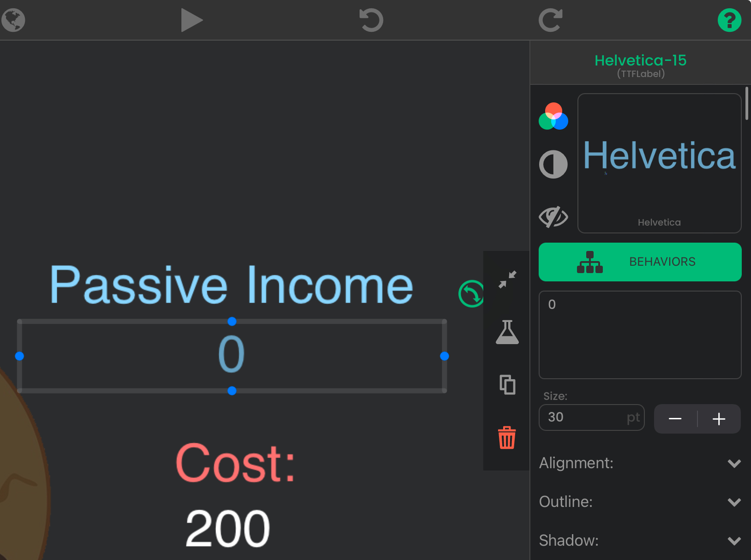Expand the Alignment section
Viewport: 751px width, 560px height.
[640, 463]
